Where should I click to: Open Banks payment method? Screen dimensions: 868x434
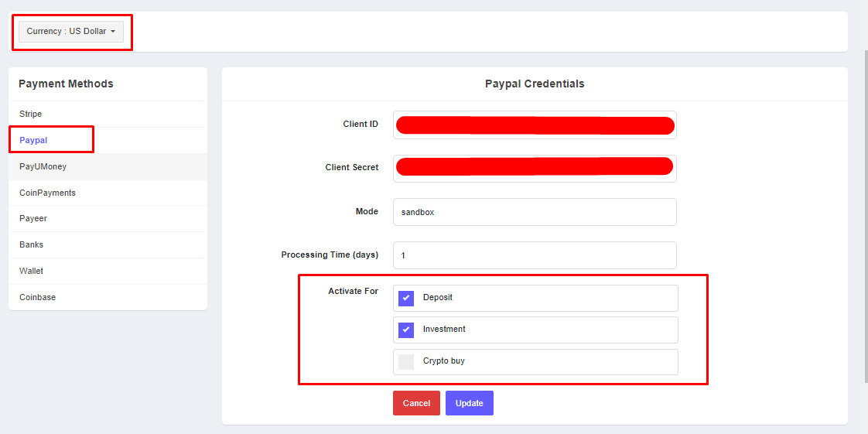tap(32, 244)
